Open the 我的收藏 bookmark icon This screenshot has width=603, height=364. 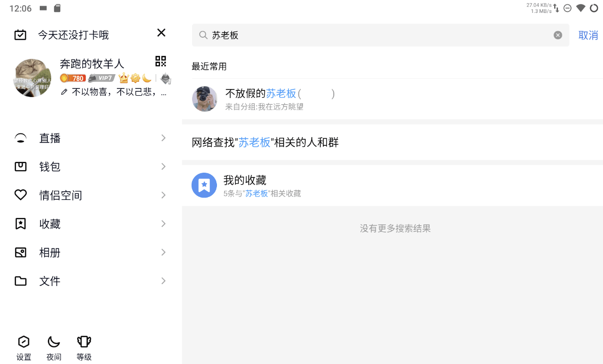tap(204, 185)
